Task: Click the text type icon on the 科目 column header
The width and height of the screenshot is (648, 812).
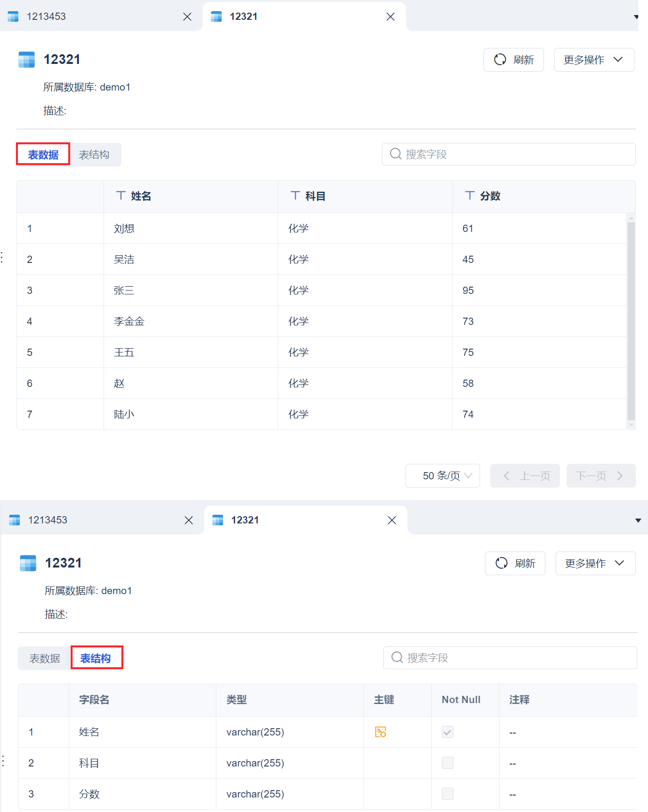Action: pos(295,196)
